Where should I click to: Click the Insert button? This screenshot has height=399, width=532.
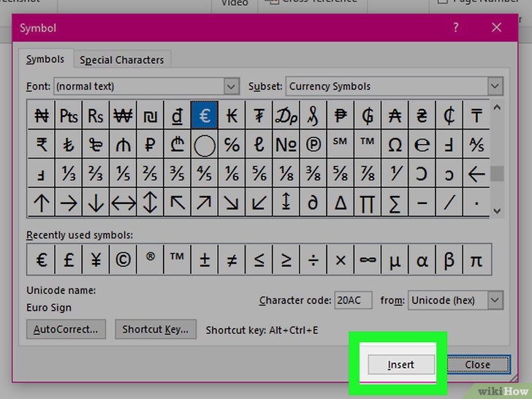tap(401, 365)
